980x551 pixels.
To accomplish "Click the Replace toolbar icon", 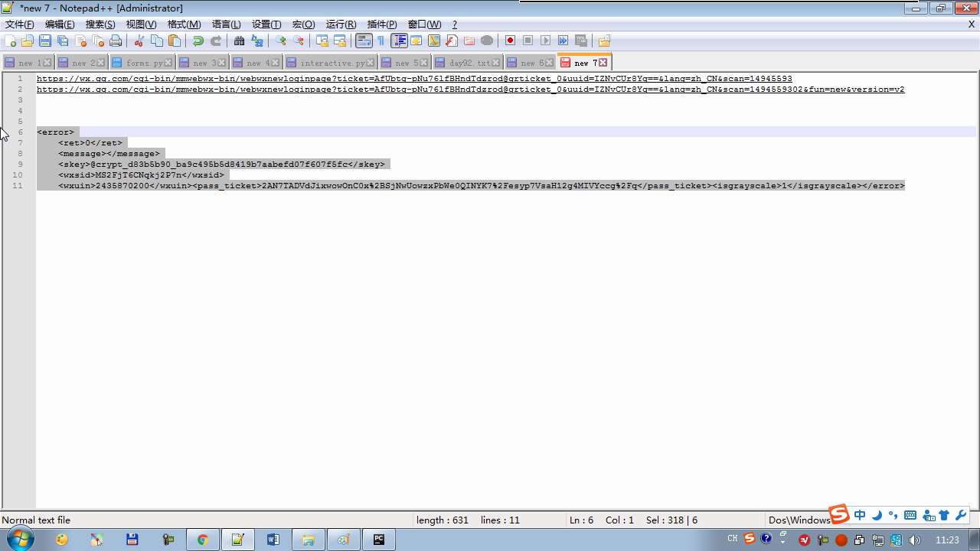I will [x=257, y=41].
